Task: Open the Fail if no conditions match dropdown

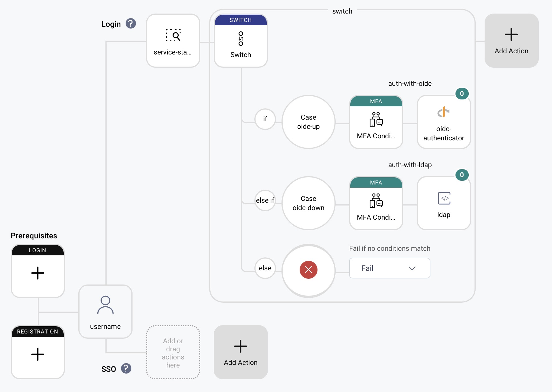Action: point(389,268)
